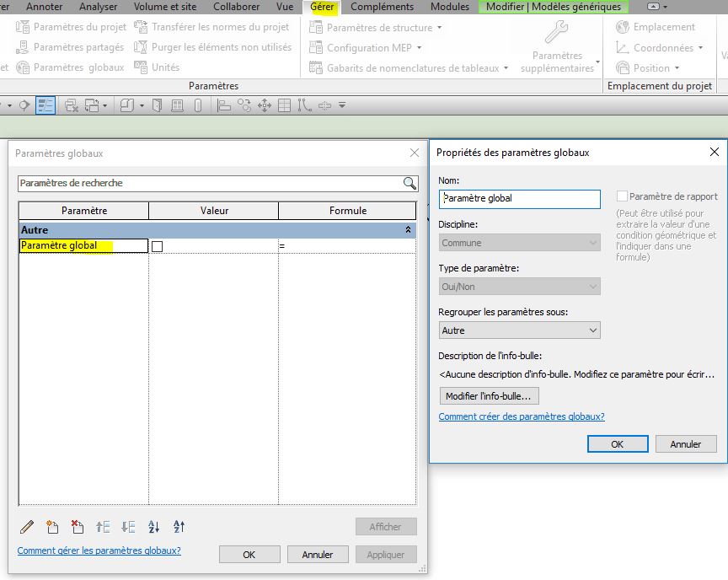Click sort parameters ascending A-Z icon

click(x=153, y=527)
